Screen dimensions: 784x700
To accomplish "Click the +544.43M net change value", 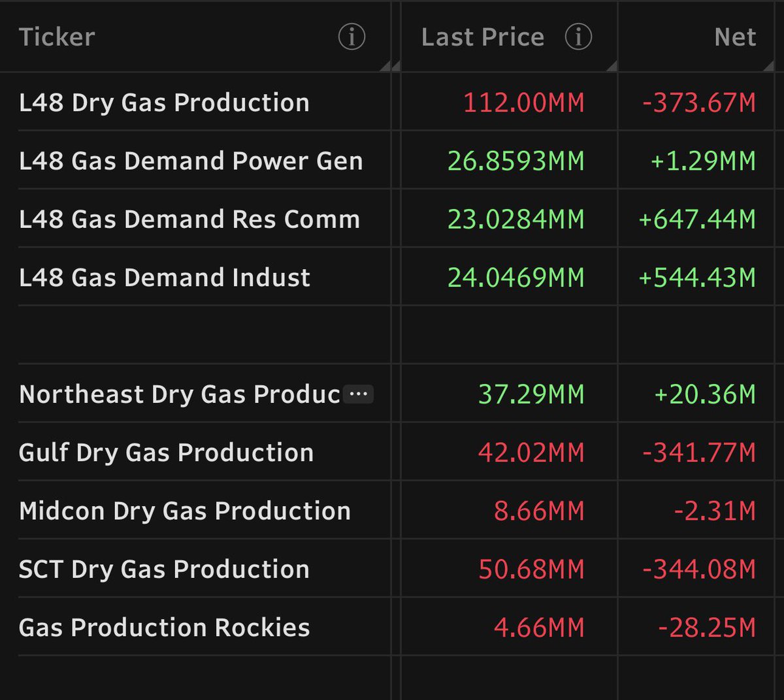I will [x=697, y=278].
